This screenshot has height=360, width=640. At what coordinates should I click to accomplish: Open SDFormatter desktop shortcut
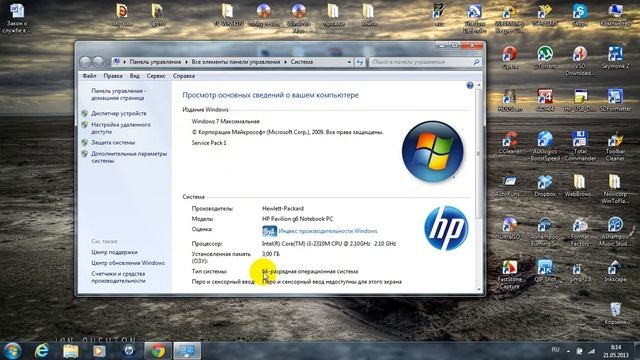(x=615, y=100)
